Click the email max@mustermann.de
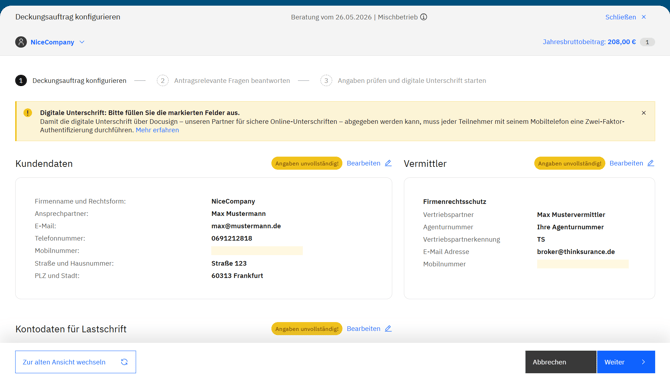670x381 pixels. tap(246, 226)
